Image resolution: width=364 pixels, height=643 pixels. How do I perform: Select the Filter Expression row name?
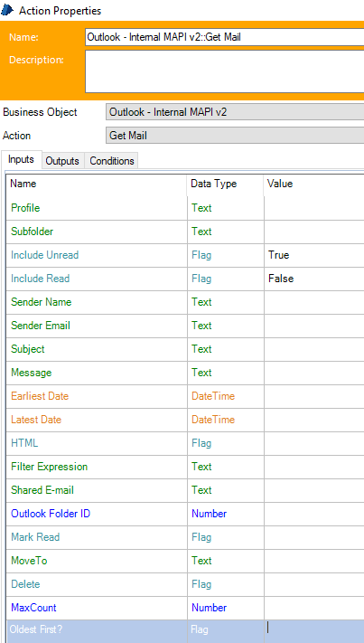49,467
